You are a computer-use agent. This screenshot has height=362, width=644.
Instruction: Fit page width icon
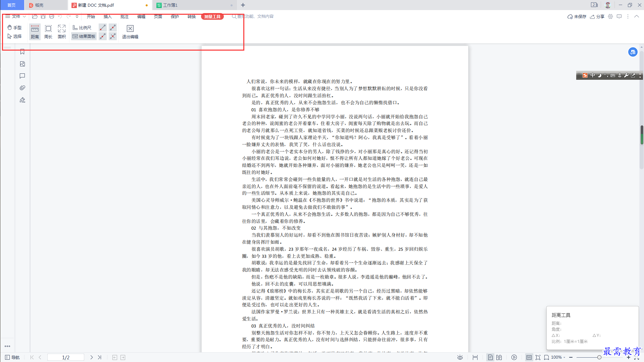(x=547, y=357)
